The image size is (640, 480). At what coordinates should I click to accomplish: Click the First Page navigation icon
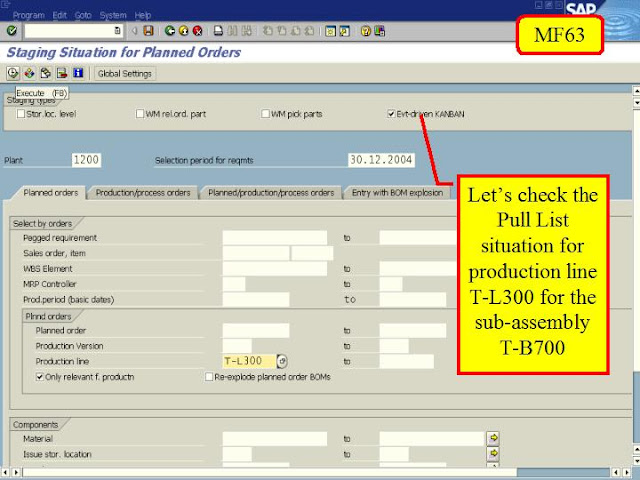pyautogui.click(x=268, y=31)
